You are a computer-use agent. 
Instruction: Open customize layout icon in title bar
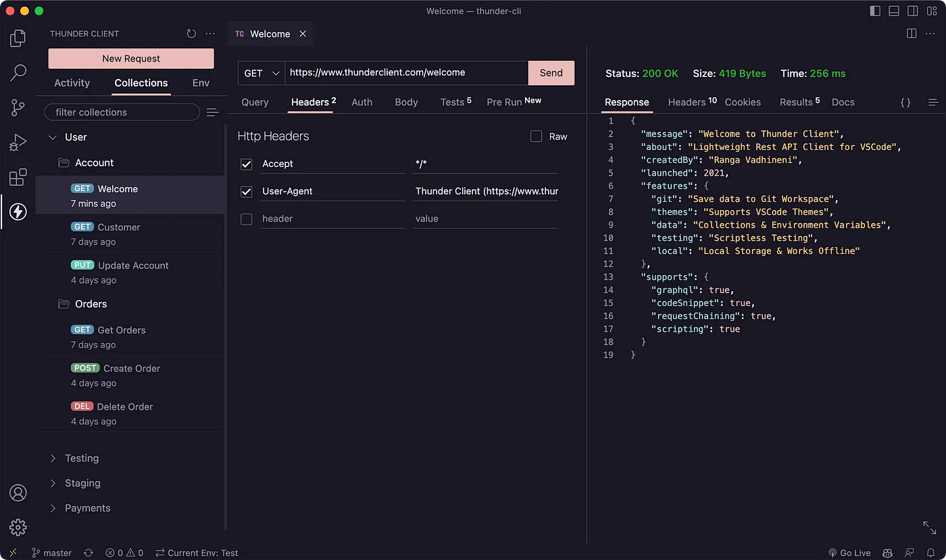pos(932,11)
